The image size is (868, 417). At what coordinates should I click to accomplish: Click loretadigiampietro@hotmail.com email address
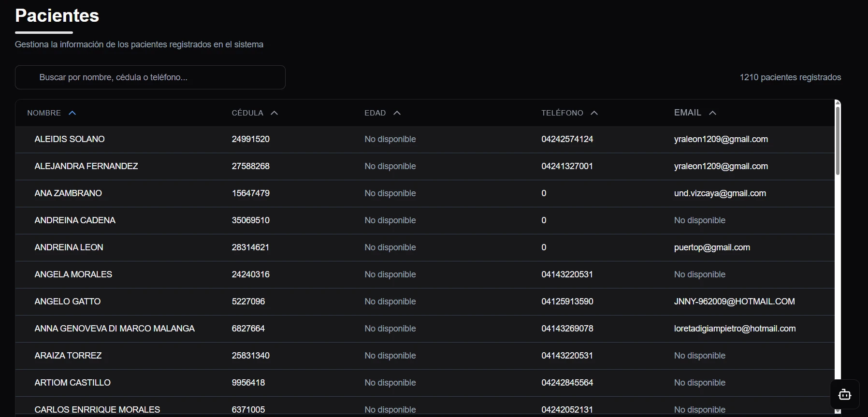click(735, 329)
